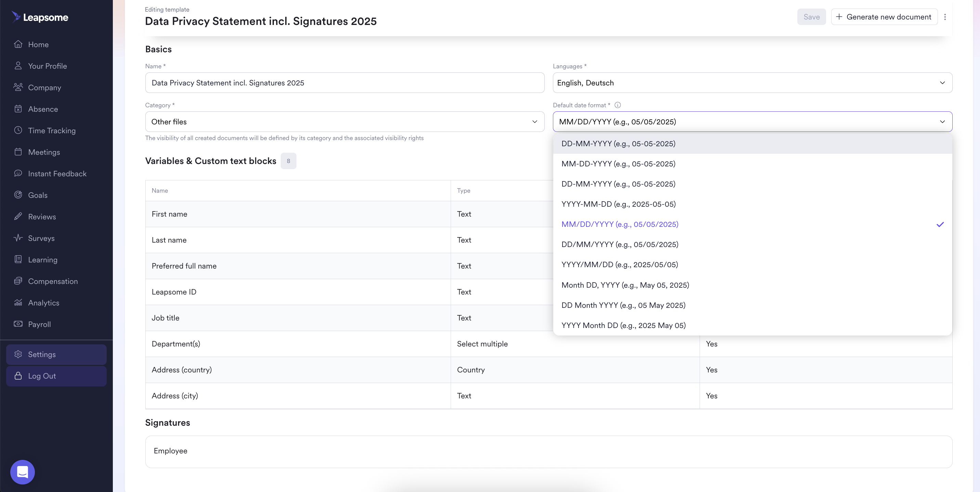980x492 pixels.
Task: Click the template Name input field
Action: tap(344, 83)
